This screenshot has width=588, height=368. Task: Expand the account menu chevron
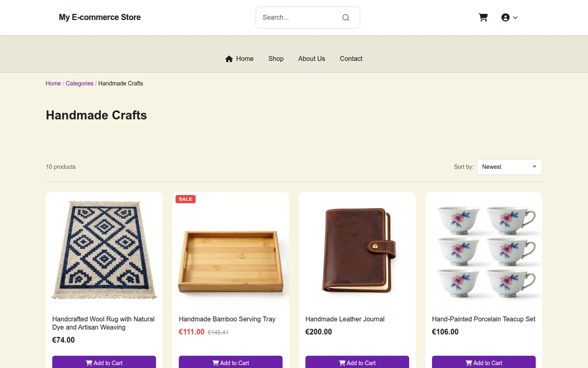pos(515,18)
